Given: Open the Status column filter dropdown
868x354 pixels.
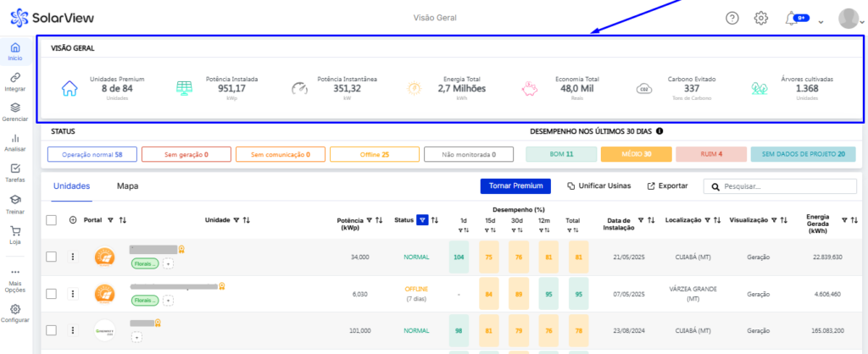Looking at the screenshot, I should 422,220.
